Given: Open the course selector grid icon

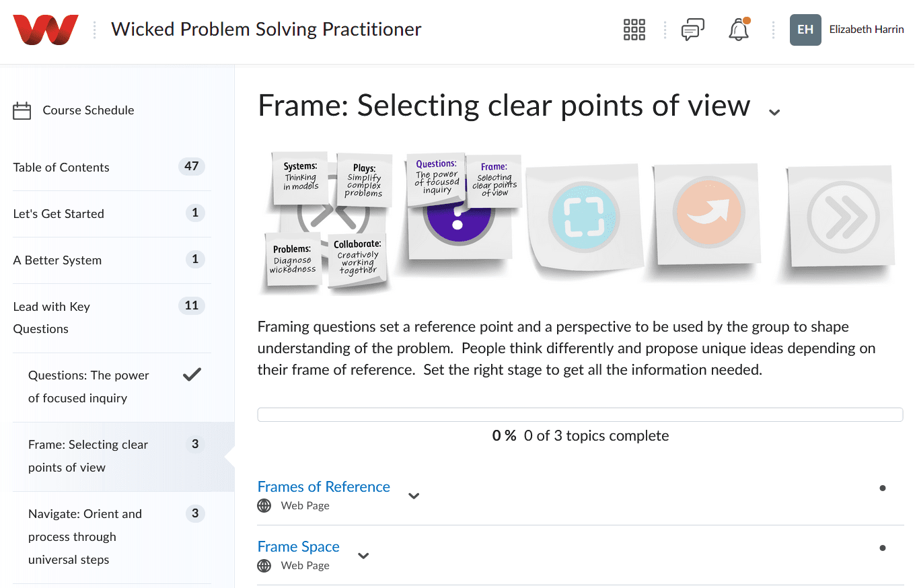Looking at the screenshot, I should pos(634,30).
